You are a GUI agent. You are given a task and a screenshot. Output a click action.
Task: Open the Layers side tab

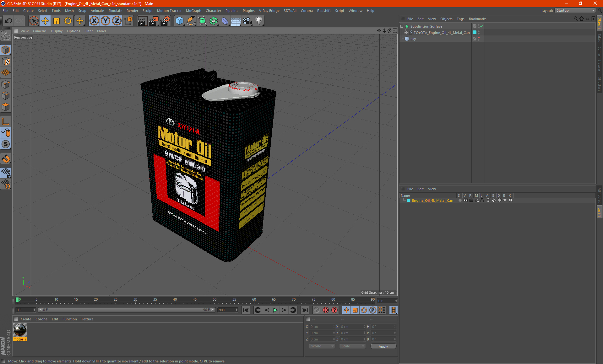coord(600,212)
